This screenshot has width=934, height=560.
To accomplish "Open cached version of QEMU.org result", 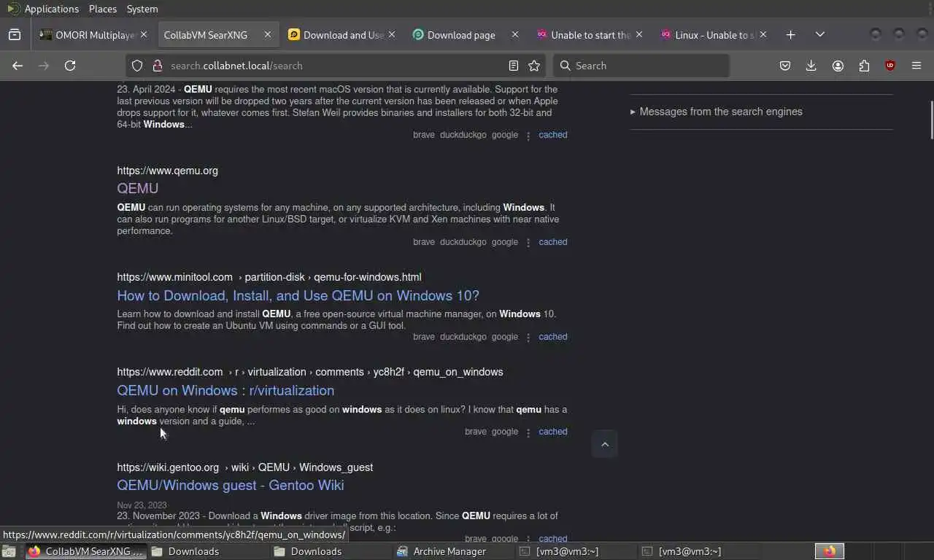I will tap(552, 242).
